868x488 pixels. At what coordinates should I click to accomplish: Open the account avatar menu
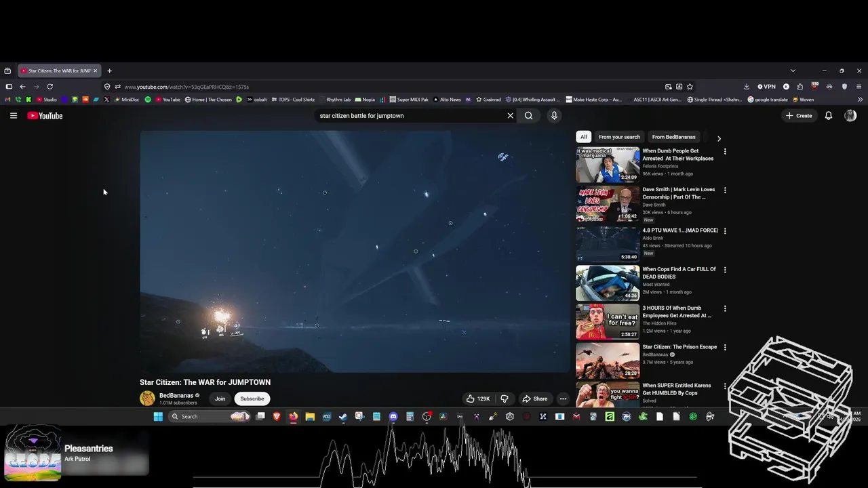point(850,116)
